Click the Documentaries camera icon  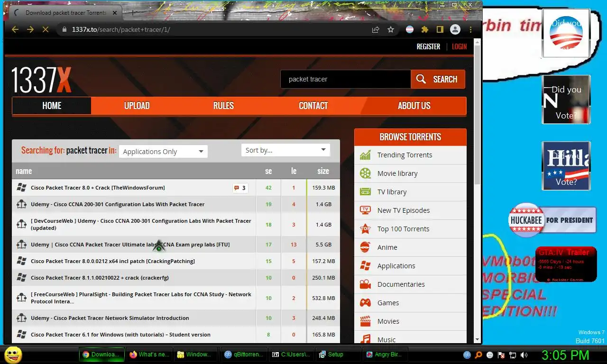(x=365, y=284)
